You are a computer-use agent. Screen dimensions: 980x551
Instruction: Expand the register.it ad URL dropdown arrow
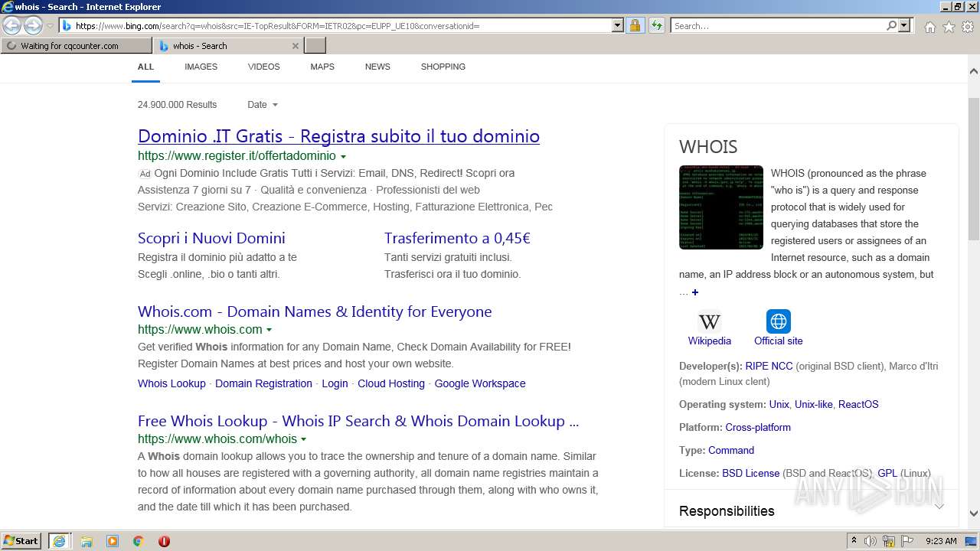pyautogui.click(x=343, y=156)
